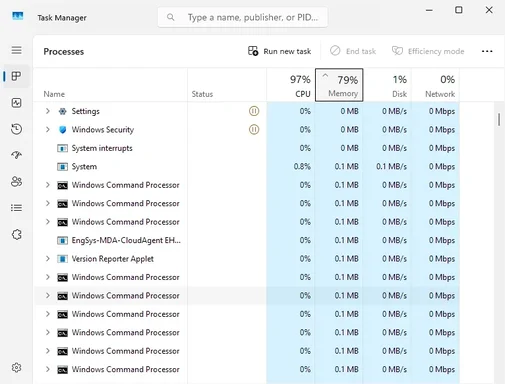This screenshot has width=505, height=384.
Task: Open the three-dot more options menu
Action: point(487,51)
